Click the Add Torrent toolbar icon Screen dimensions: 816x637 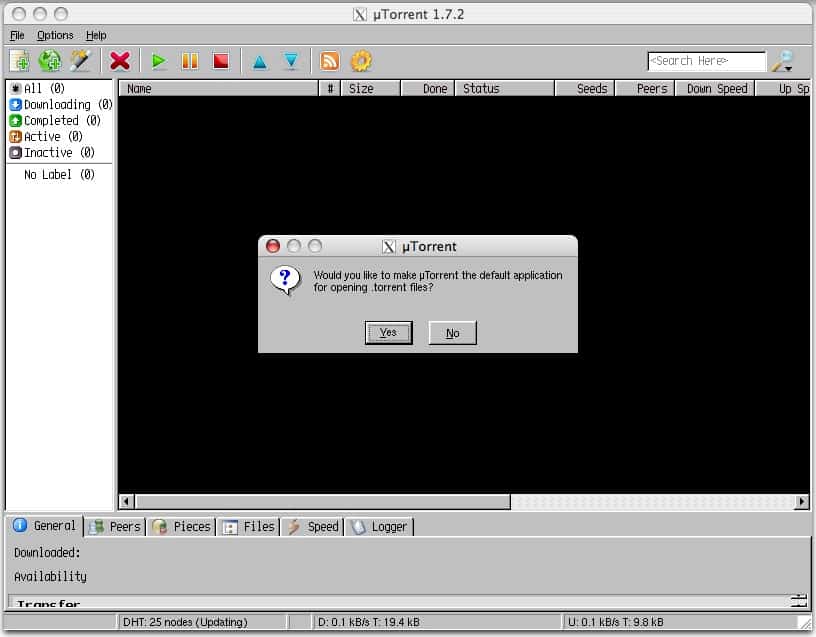point(20,61)
